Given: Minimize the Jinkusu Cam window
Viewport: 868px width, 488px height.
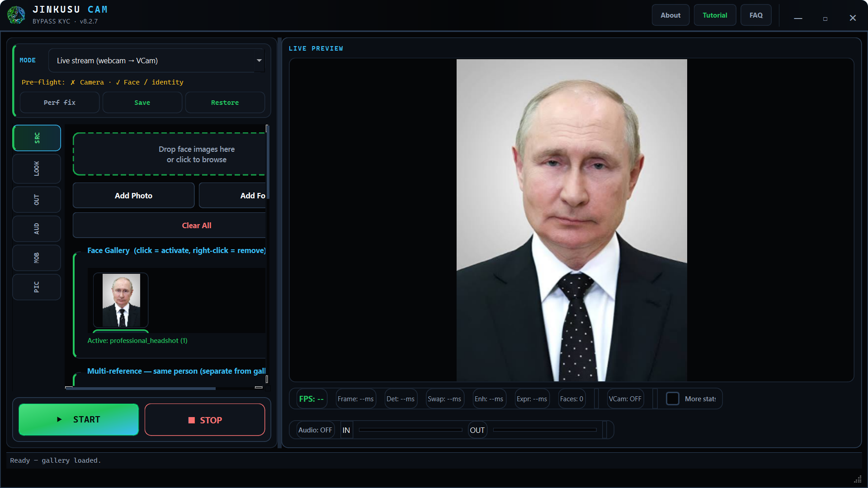Looking at the screenshot, I should pyautogui.click(x=798, y=18).
